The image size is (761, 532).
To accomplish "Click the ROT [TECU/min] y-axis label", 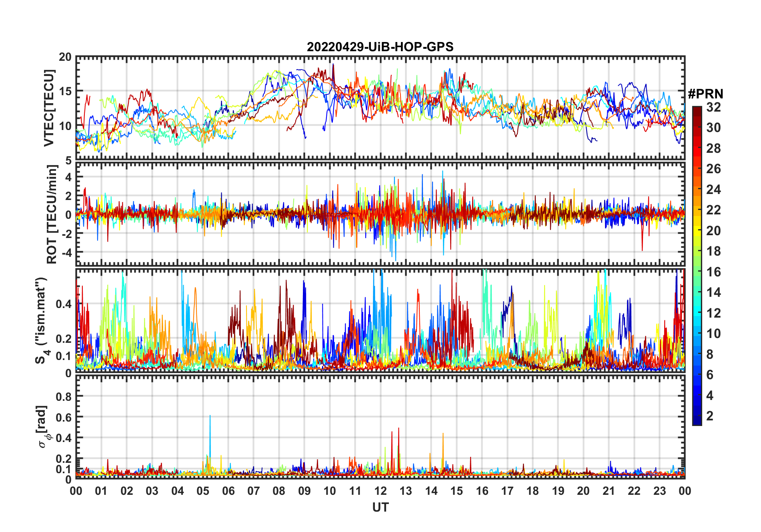I will click(x=52, y=214).
